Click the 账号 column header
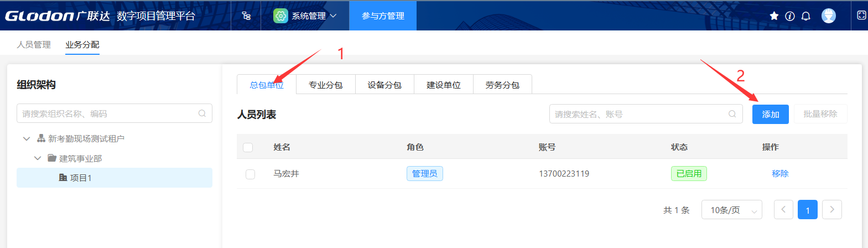This screenshot has height=248, width=868. click(547, 147)
